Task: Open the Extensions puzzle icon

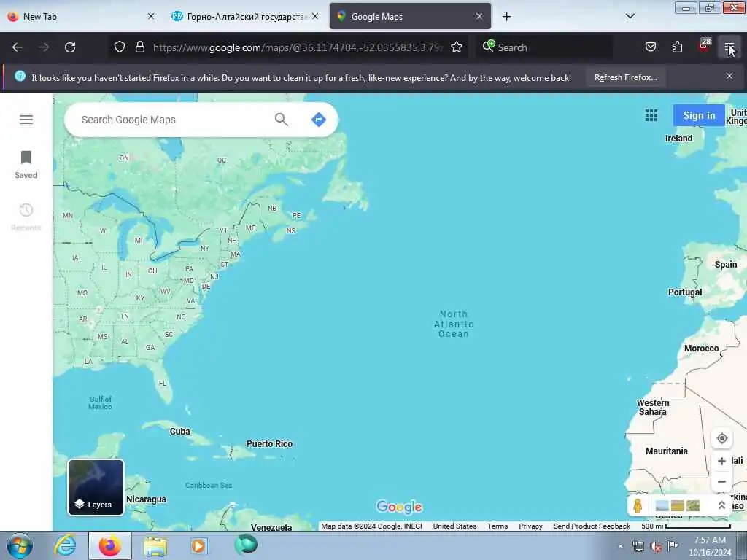Action: pyautogui.click(x=677, y=47)
